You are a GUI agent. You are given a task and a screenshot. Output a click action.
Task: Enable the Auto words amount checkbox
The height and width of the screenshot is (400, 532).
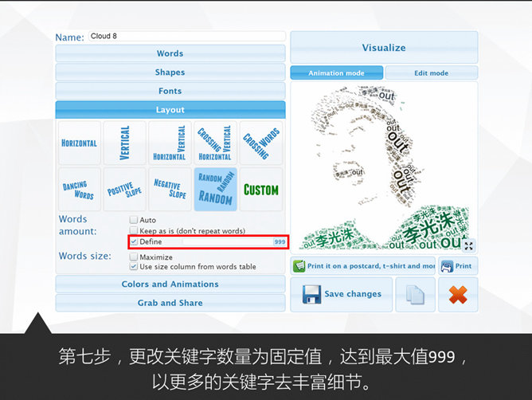point(134,220)
